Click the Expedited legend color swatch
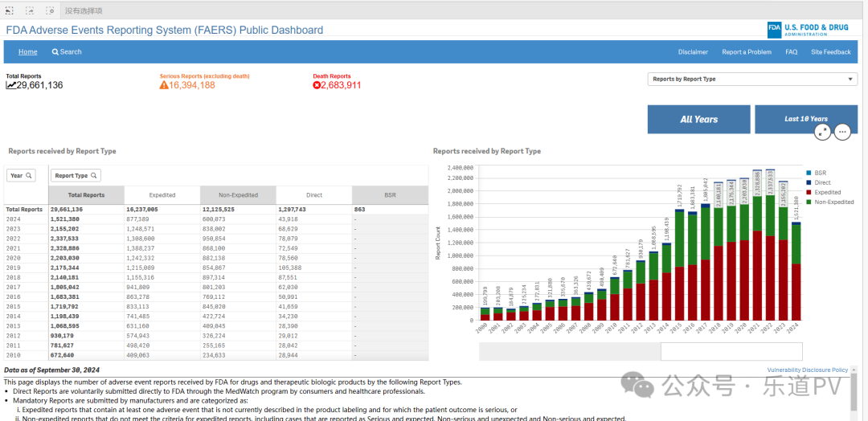 tap(809, 193)
